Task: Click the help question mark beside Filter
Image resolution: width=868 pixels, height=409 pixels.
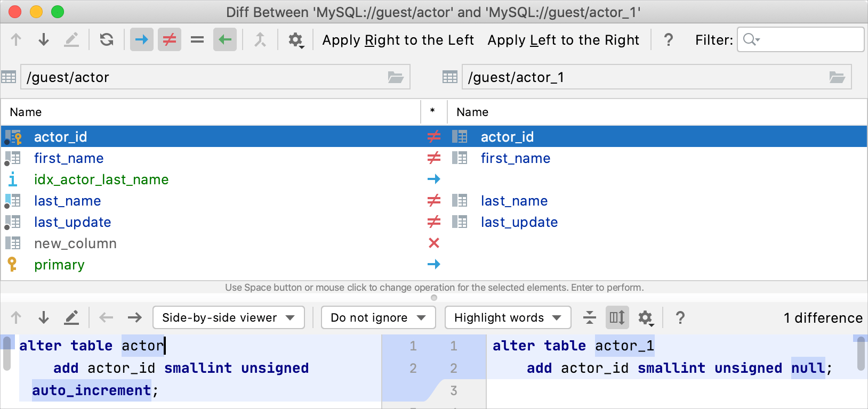Action: [x=668, y=40]
